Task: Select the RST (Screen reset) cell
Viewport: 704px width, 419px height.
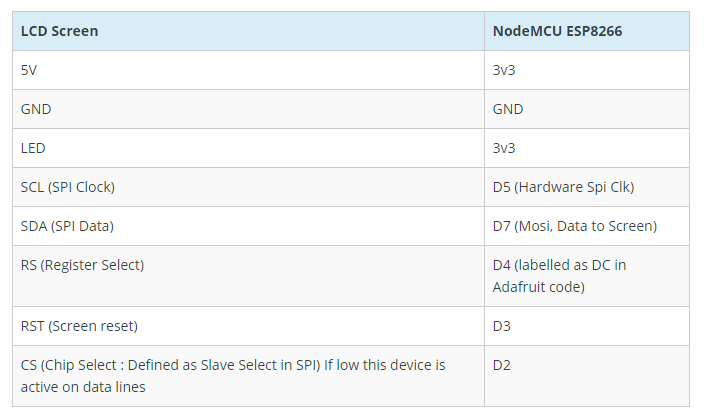Action: [x=248, y=326]
